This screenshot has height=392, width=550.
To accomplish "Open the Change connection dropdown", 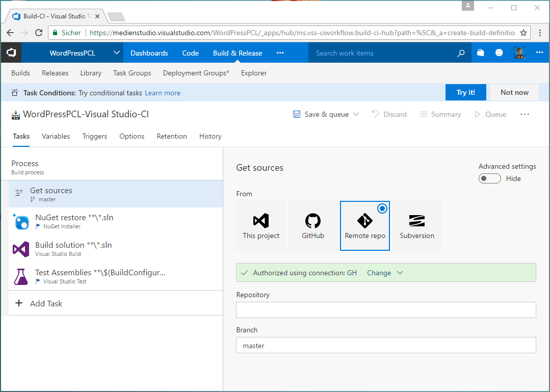I will click(385, 273).
